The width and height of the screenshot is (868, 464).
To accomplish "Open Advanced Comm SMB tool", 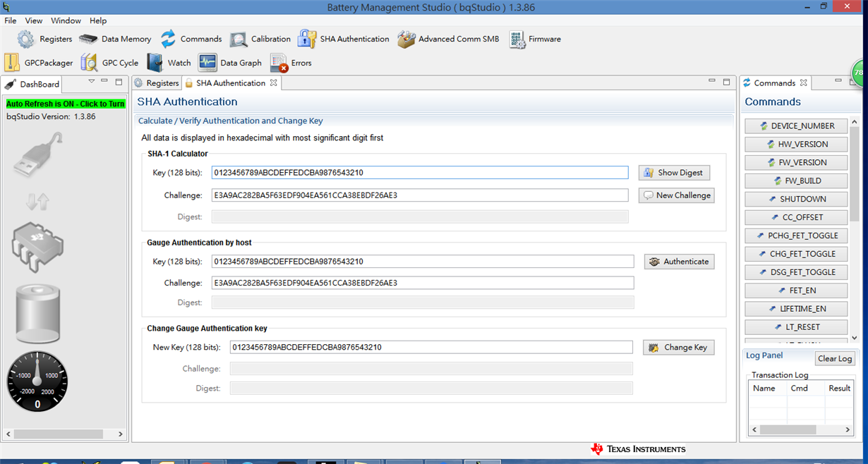I will point(448,39).
